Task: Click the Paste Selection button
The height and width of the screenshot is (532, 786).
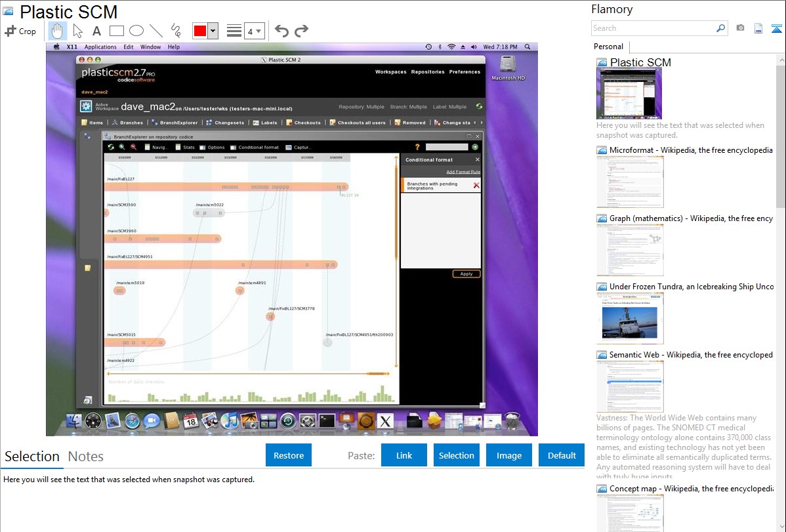Action: pyautogui.click(x=456, y=455)
